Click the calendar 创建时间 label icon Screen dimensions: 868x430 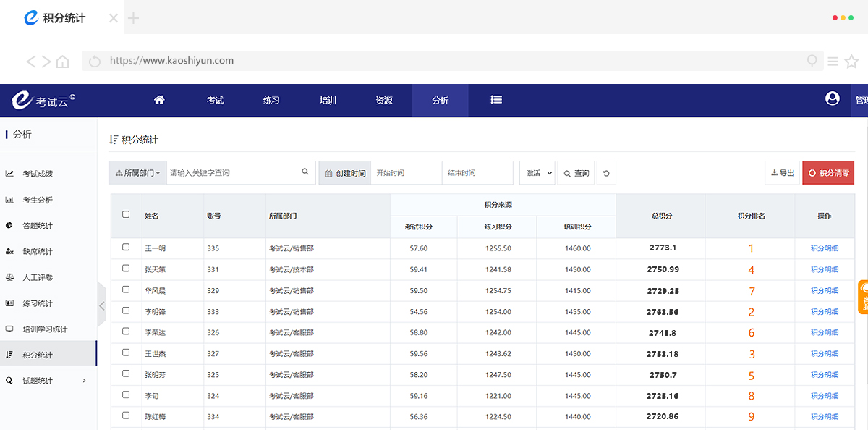(x=328, y=174)
